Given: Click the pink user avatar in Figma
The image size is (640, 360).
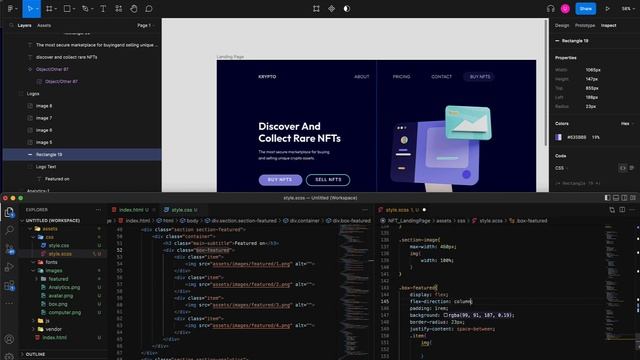Looking at the screenshot, I should [x=565, y=9].
